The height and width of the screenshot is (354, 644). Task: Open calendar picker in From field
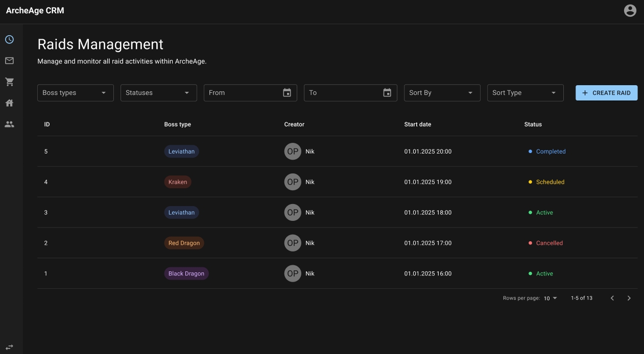287,93
